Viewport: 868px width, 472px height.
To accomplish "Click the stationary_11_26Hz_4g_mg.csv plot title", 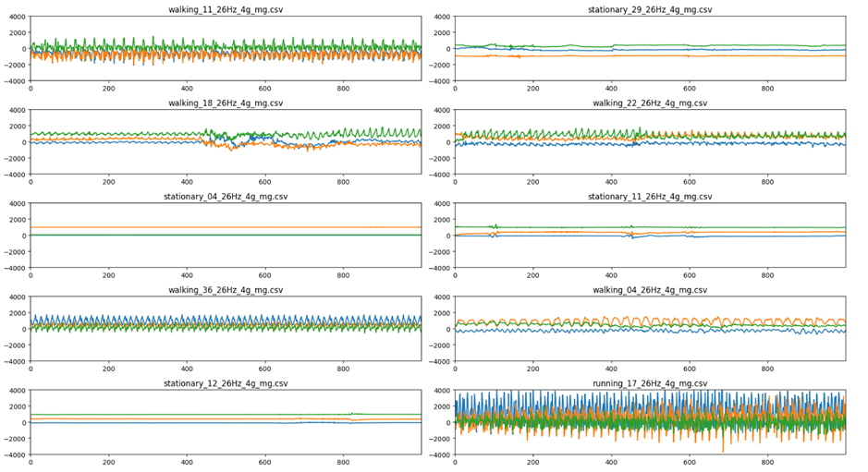I will [651, 197].
